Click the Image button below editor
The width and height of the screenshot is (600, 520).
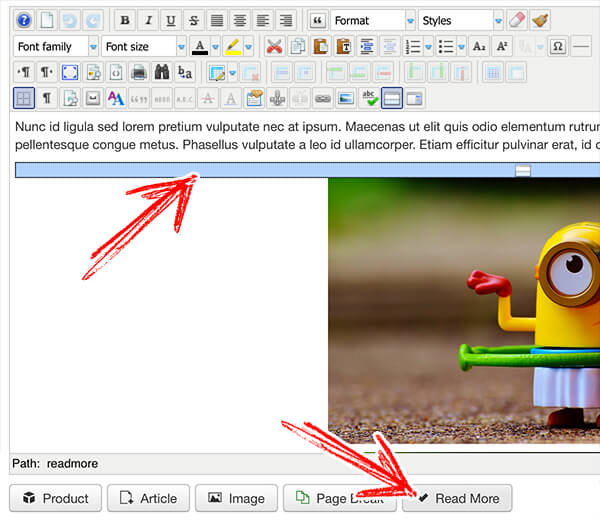coord(236,498)
